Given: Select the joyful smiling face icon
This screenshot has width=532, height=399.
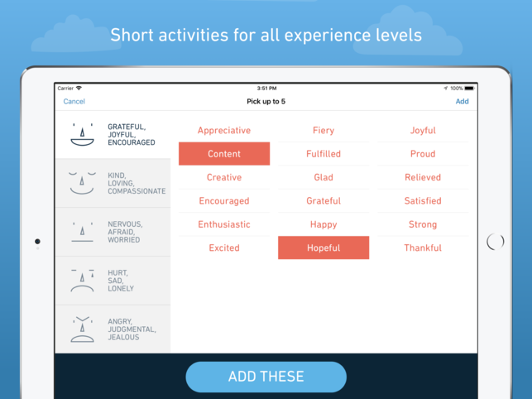Looking at the screenshot, I should [x=81, y=135].
